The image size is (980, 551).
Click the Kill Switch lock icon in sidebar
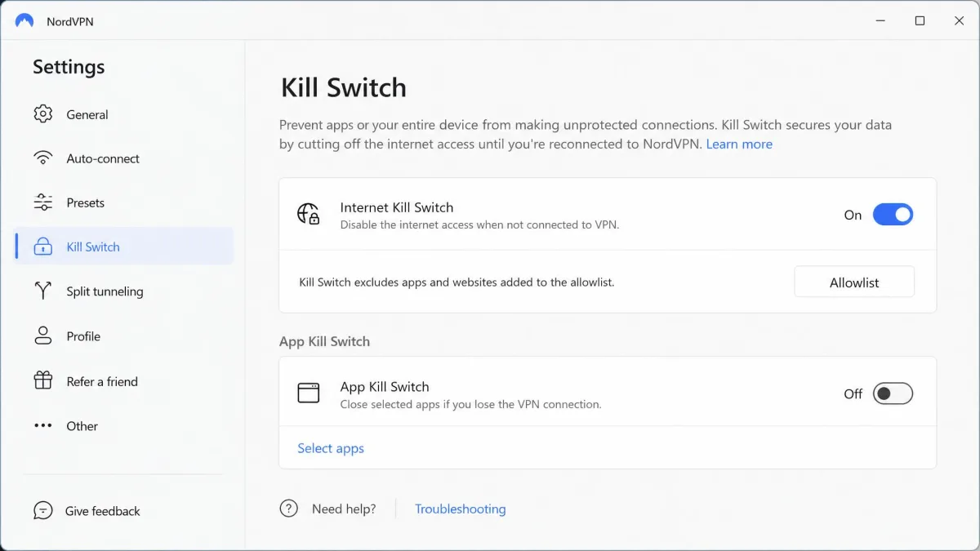(x=43, y=247)
